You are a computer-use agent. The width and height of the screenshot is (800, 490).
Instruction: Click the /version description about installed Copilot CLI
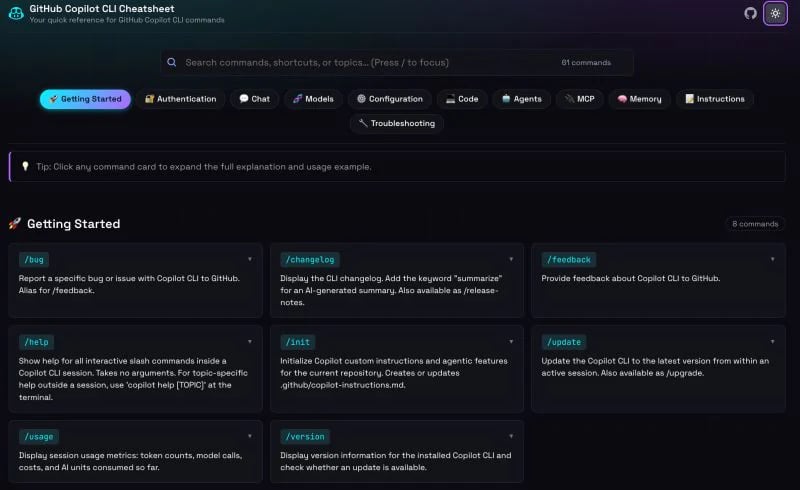pyautogui.click(x=395, y=461)
